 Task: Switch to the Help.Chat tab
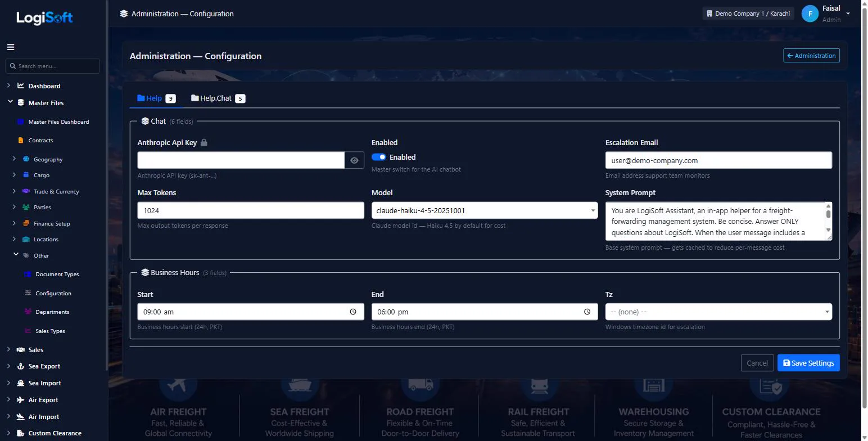218,98
